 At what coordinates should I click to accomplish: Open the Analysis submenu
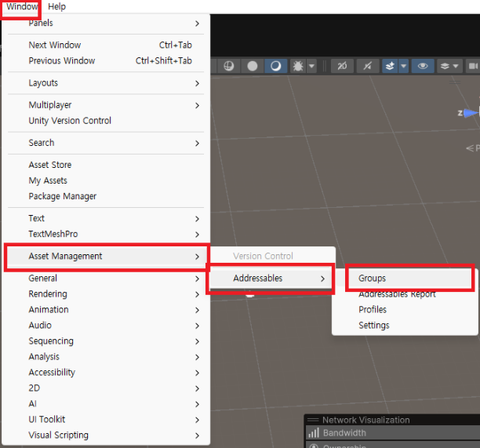click(x=106, y=357)
